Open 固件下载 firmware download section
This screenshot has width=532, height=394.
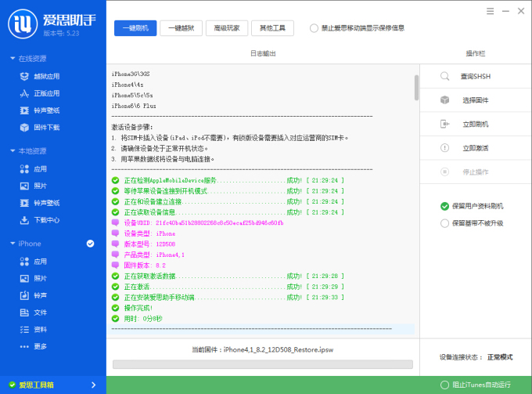point(46,127)
